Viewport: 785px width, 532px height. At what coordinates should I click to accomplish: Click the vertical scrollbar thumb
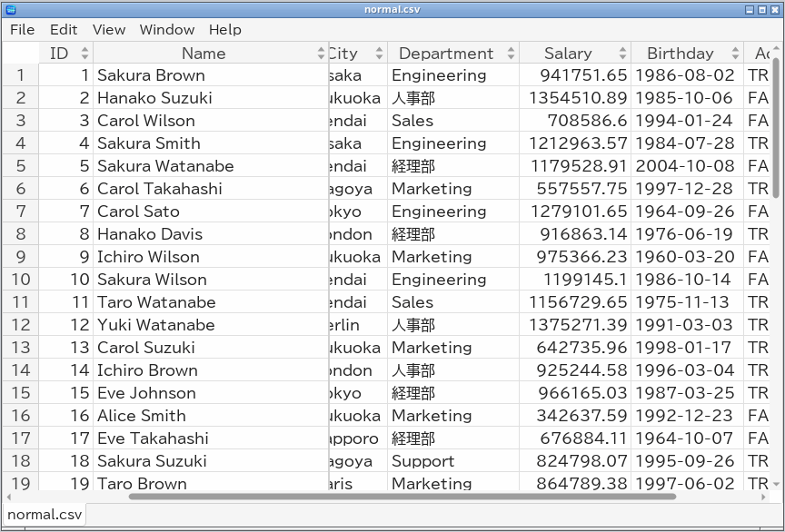776,128
